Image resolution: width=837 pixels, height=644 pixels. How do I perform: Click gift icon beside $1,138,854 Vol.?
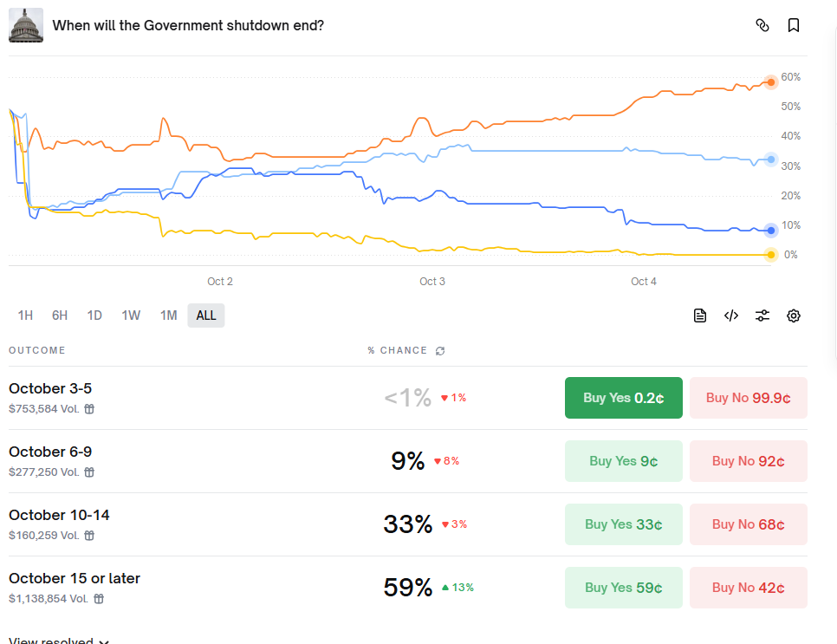pyautogui.click(x=99, y=599)
